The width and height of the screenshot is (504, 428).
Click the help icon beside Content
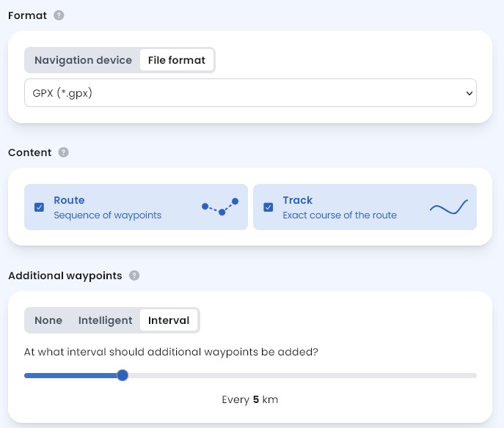[64, 152]
